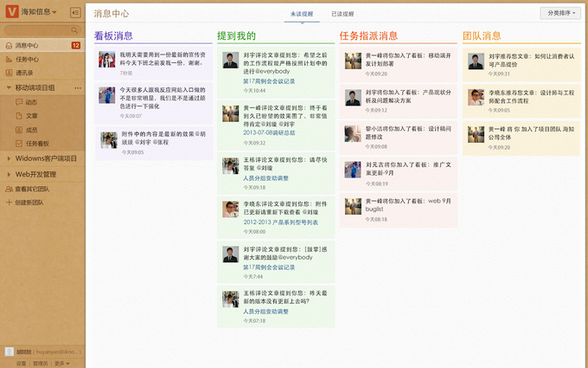Click 黎小洁's avatar on 设计稿问题修改 card
This screenshot has height=368, width=588.
(x=353, y=133)
